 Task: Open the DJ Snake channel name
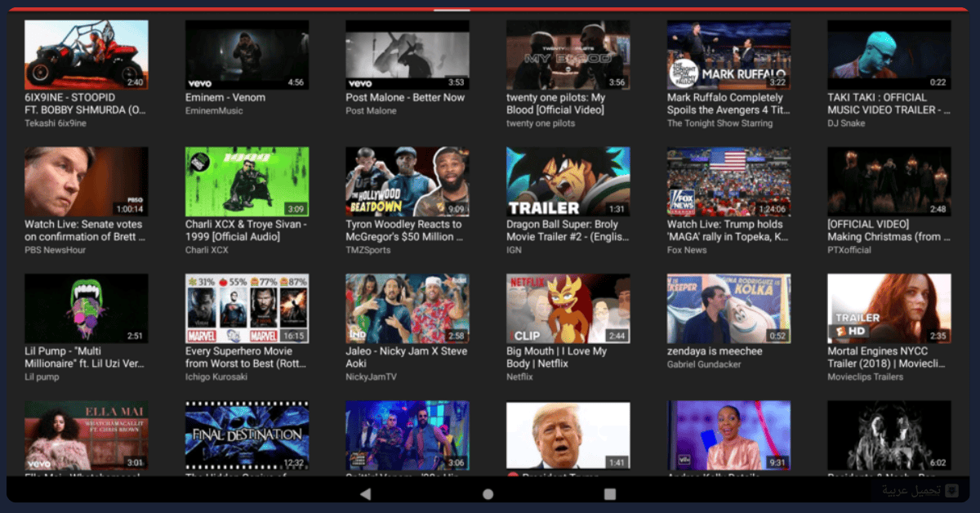pos(847,123)
